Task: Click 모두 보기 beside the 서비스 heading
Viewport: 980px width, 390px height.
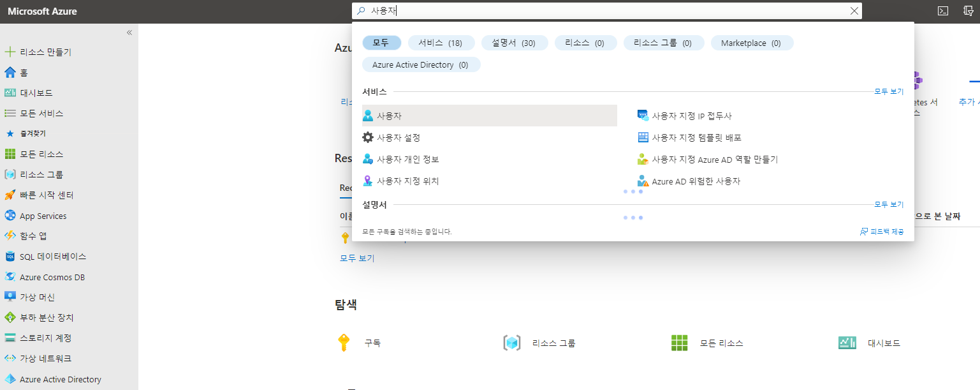Action: [x=889, y=91]
